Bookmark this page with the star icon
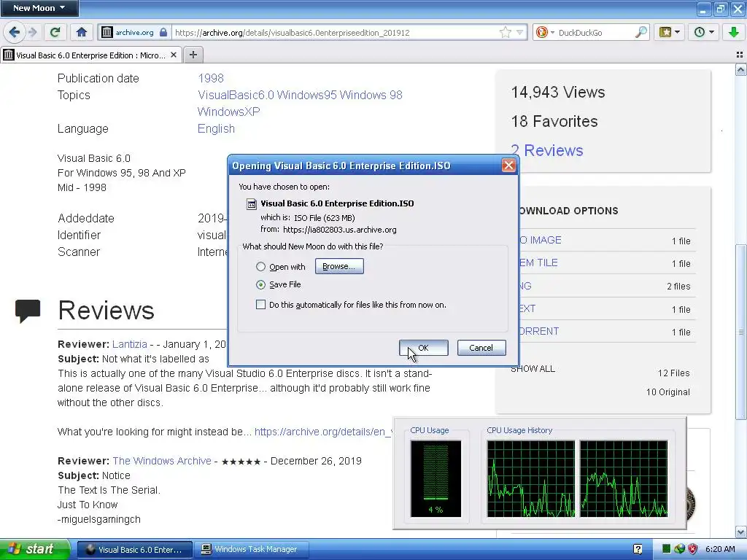 click(x=505, y=32)
